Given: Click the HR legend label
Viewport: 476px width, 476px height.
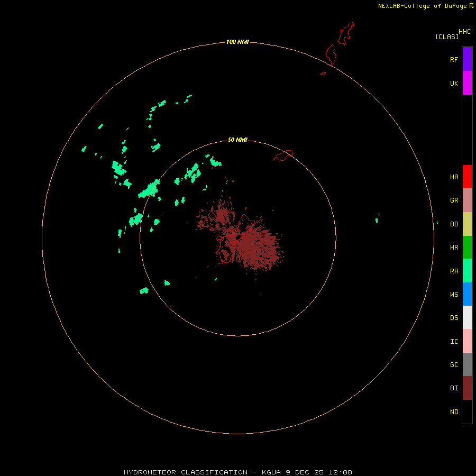Looking at the screenshot, I should (x=454, y=248).
